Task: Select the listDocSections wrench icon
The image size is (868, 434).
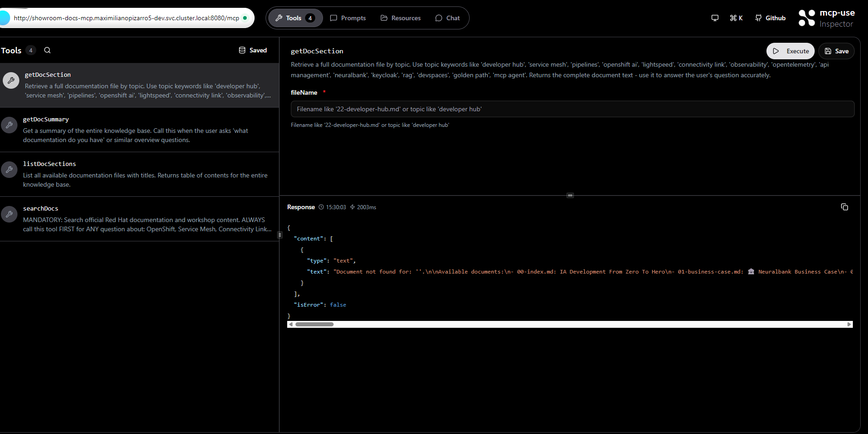Action: click(x=10, y=170)
